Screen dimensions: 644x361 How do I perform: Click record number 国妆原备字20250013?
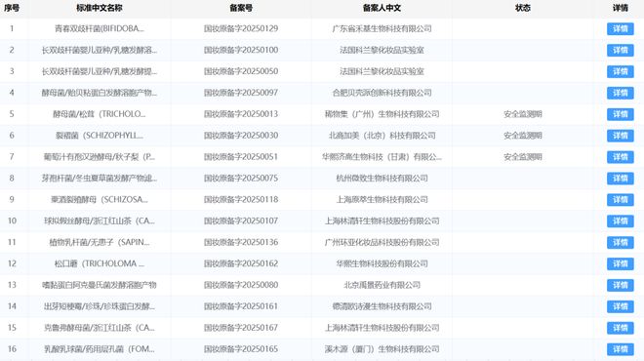point(241,114)
